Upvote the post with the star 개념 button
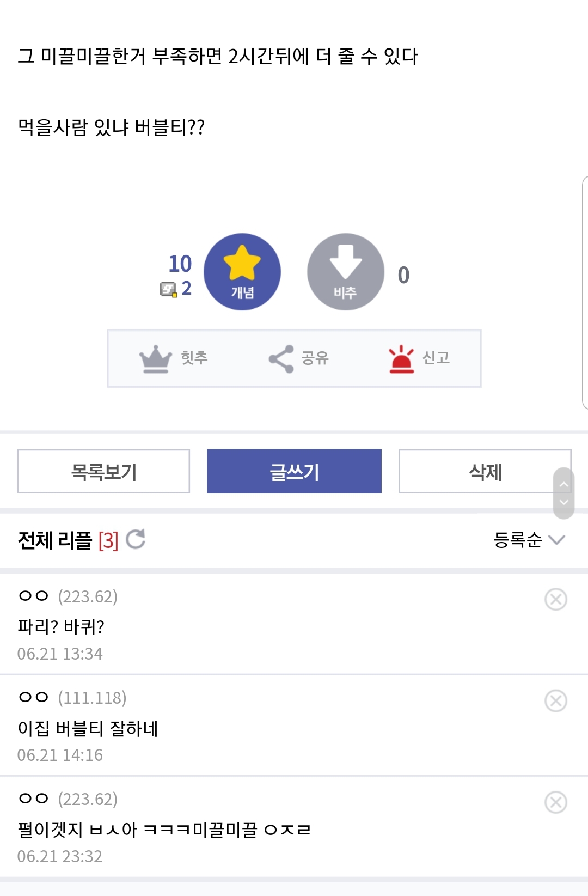 [x=242, y=272]
